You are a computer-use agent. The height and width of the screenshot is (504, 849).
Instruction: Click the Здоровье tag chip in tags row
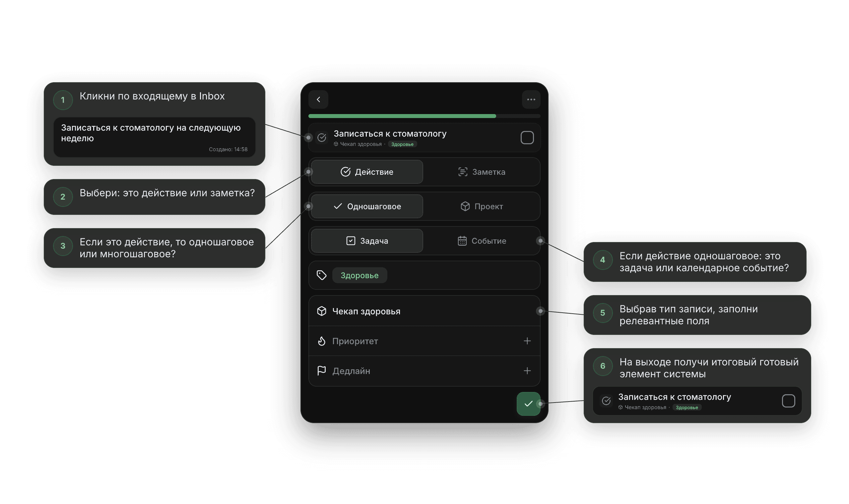[x=359, y=275]
